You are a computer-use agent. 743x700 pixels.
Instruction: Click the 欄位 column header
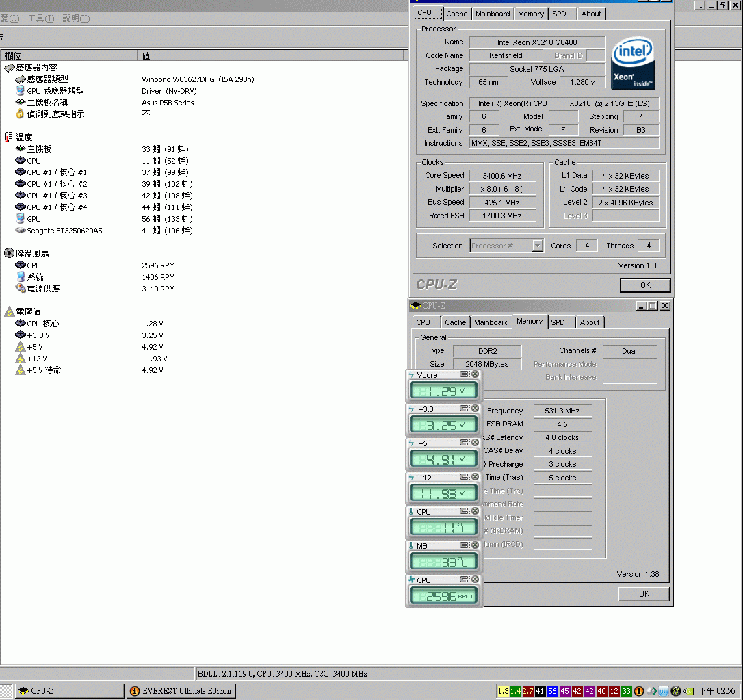[69, 55]
